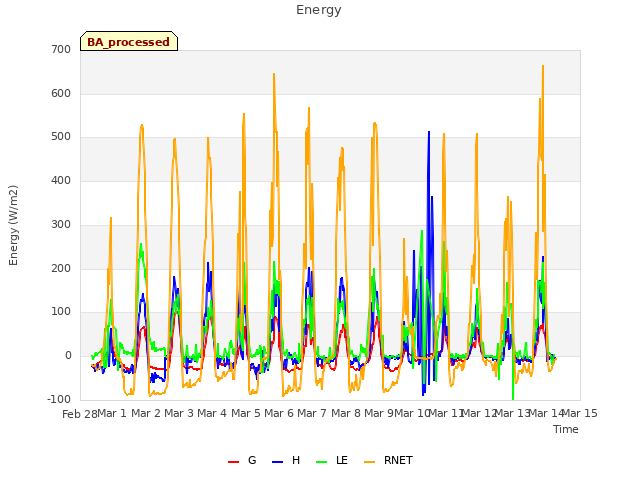Click the Mar 9 axis tick label

(379, 413)
